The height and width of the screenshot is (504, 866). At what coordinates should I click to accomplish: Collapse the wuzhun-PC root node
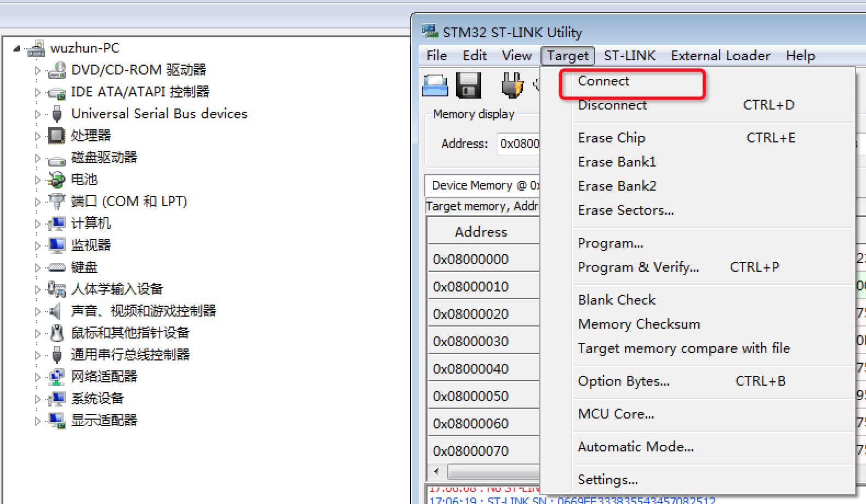pyautogui.click(x=17, y=48)
